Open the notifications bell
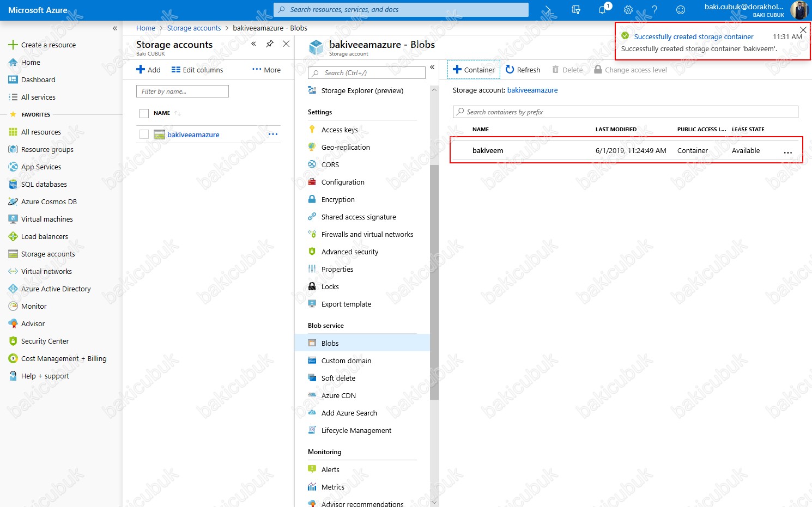 pos(603,10)
